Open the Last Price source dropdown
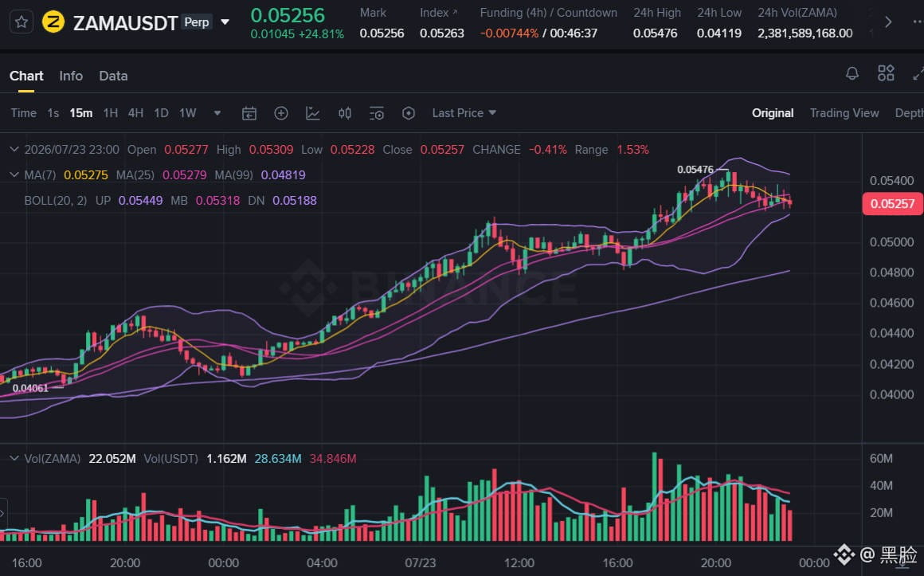This screenshot has width=924, height=576. click(x=464, y=112)
